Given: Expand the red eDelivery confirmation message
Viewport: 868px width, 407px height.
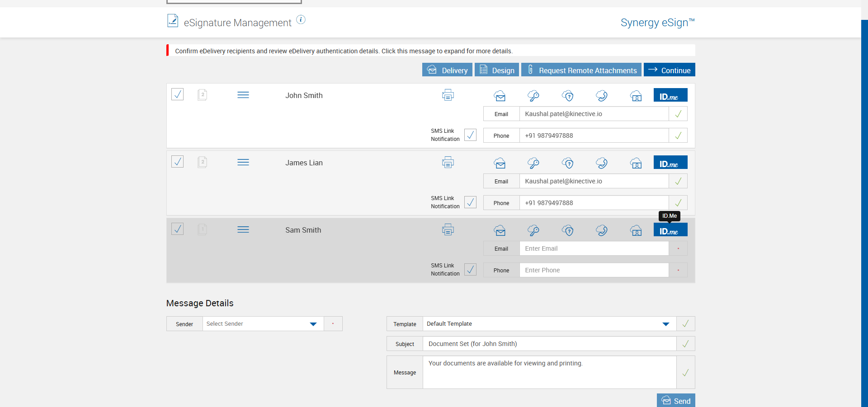Looking at the screenshot, I should (x=344, y=51).
